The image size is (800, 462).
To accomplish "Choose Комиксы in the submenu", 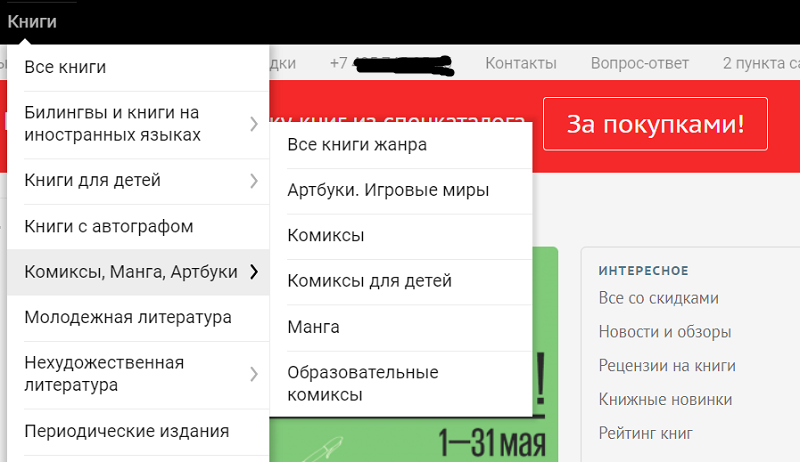I will click(325, 236).
